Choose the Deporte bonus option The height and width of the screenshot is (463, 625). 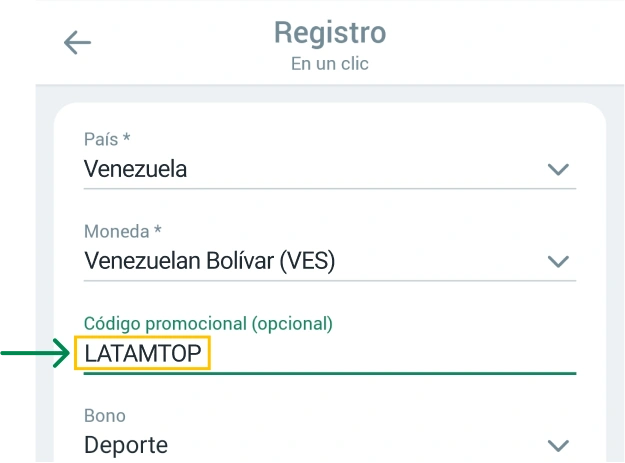(x=126, y=445)
